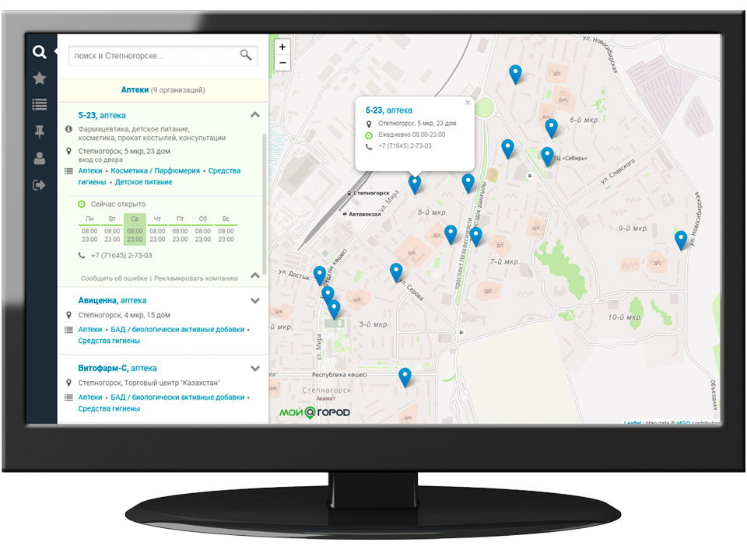
Task: Show the categories list icon
Action: [40, 104]
